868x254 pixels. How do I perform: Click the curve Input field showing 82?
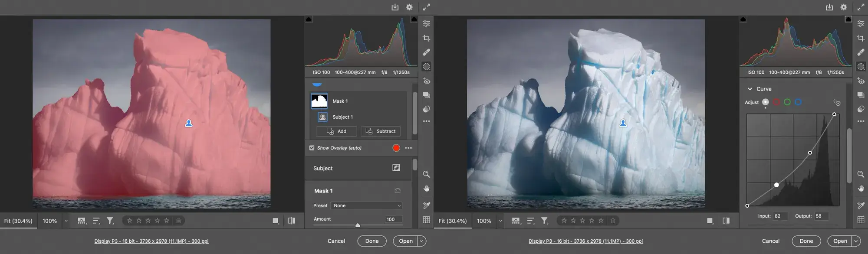(x=780, y=216)
